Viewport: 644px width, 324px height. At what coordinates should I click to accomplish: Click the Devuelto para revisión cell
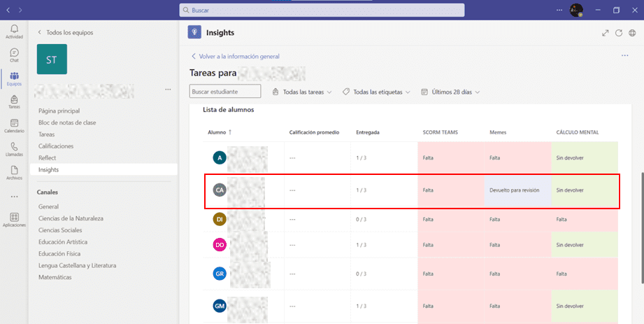517,190
